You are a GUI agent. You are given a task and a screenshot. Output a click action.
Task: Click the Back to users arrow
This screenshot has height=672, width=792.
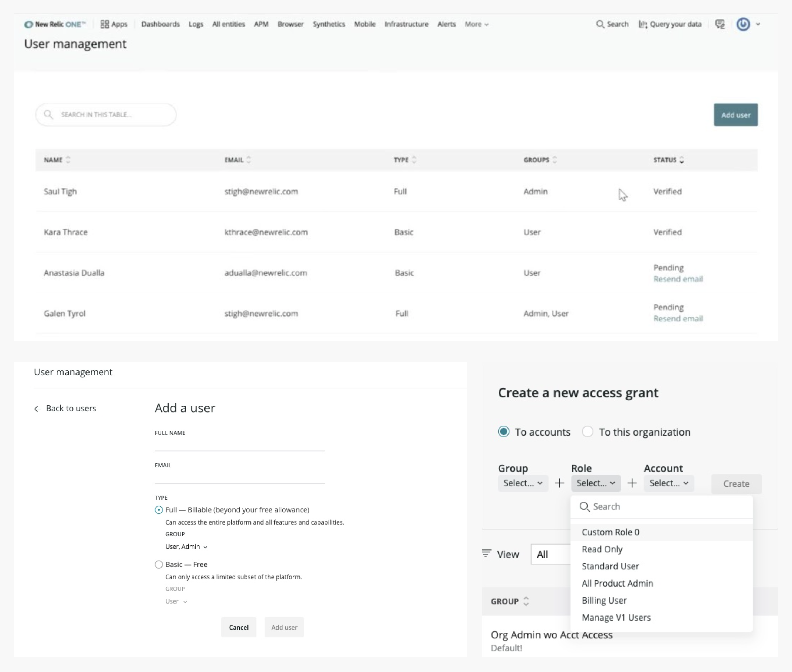(38, 409)
